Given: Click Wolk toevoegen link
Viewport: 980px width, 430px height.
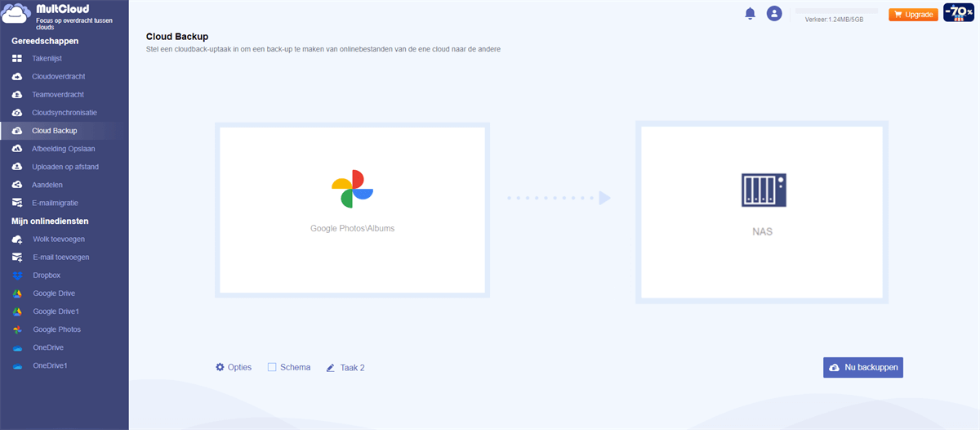Looking at the screenshot, I should coord(59,240).
